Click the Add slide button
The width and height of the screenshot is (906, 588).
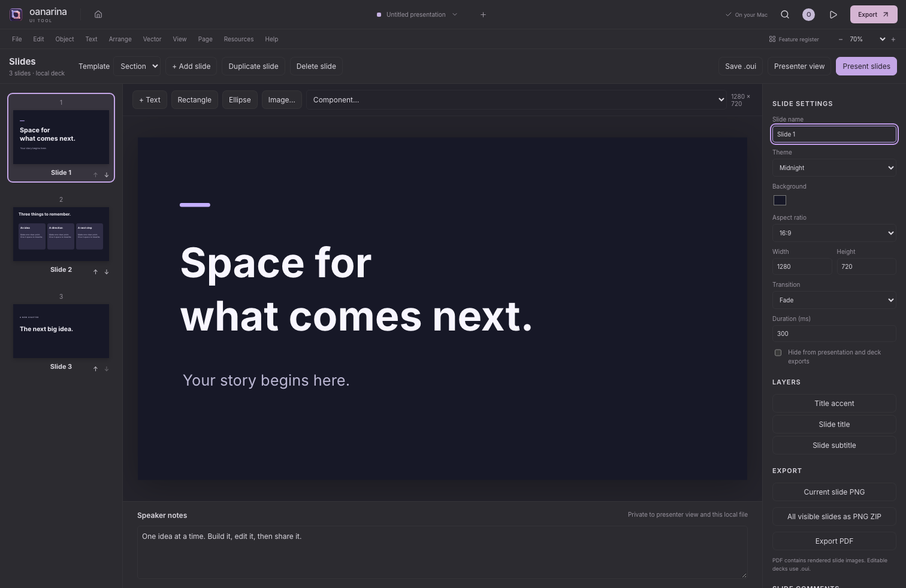191,66
